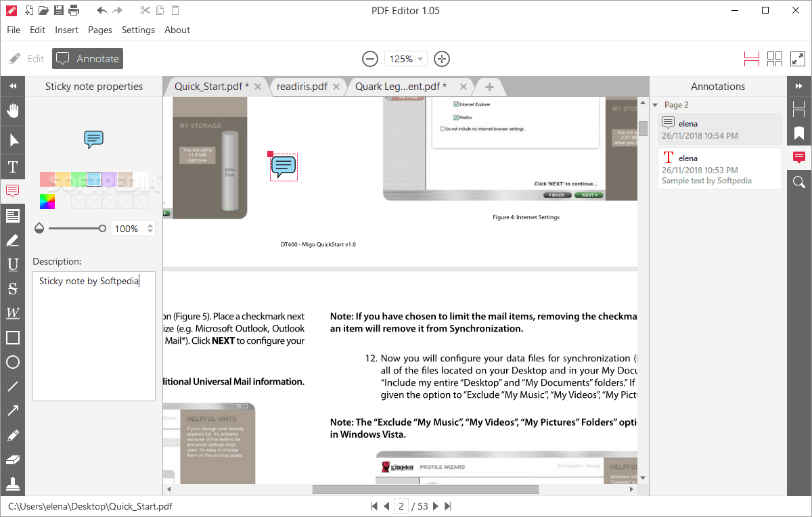The width and height of the screenshot is (812, 517).
Task: Paste from clipboard icon
Action: [x=175, y=10]
